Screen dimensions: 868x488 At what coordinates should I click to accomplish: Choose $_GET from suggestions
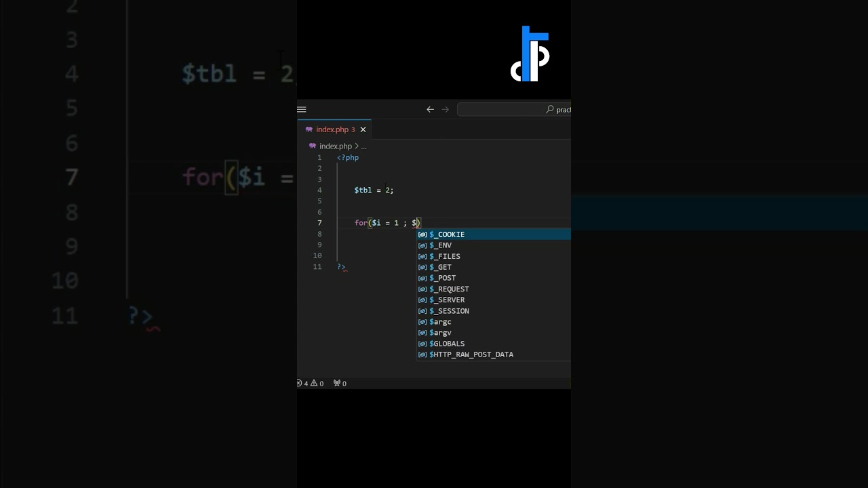pos(494,267)
